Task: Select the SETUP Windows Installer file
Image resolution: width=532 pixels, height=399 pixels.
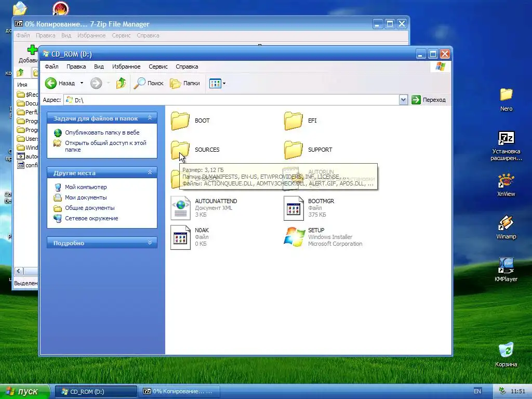Action: click(323, 237)
